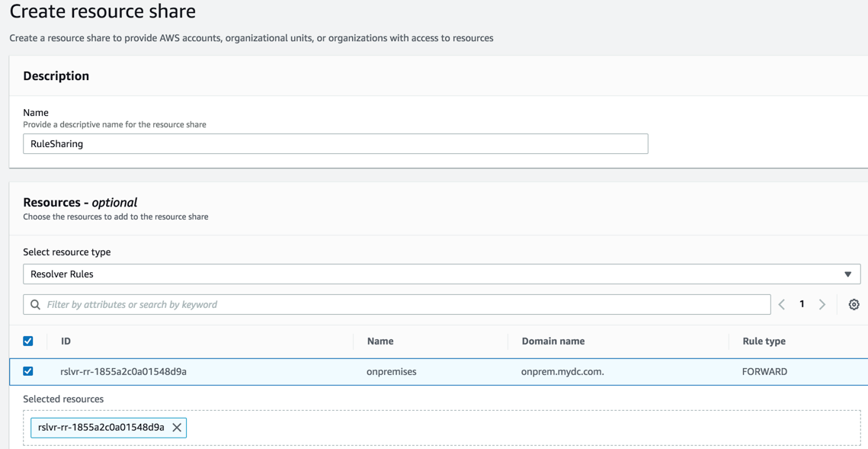The height and width of the screenshot is (449, 868).
Task: Sort by the ID column header
Action: [x=66, y=342]
